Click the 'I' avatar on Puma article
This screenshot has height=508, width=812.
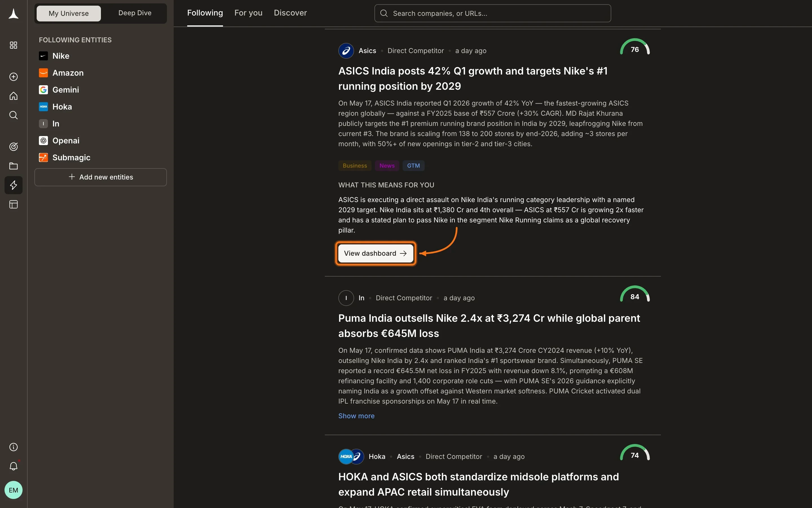[346, 298]
